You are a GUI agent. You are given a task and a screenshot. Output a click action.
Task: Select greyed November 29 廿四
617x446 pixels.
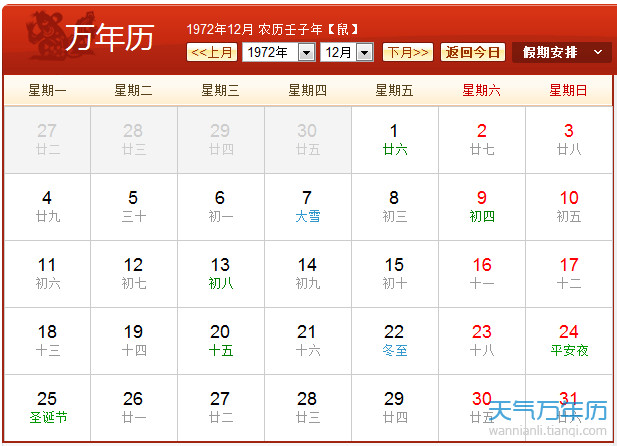coord(221,140)
